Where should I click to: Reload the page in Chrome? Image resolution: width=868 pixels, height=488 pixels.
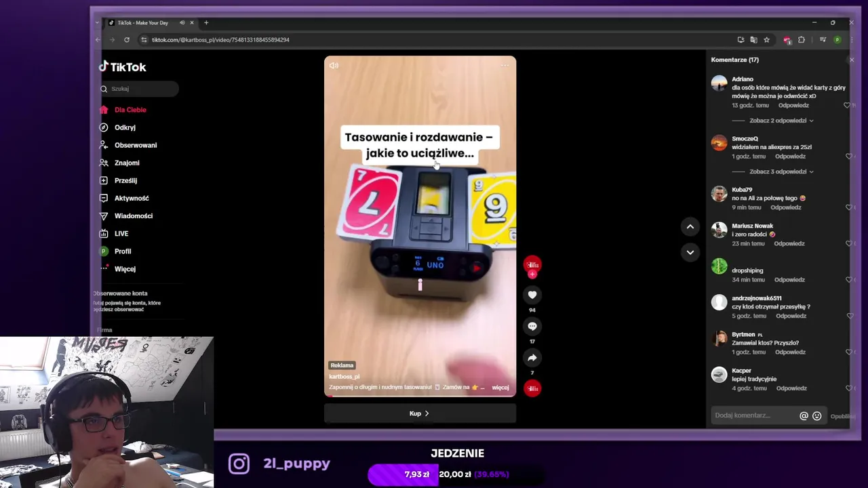[126, 40]
